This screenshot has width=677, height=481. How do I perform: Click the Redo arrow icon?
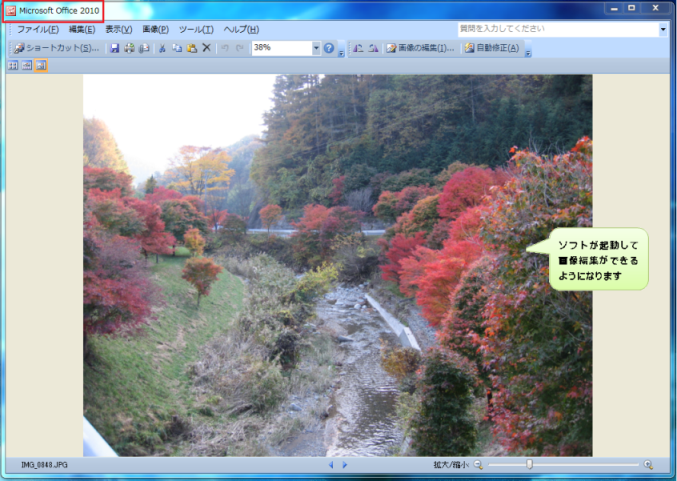pyautogui.click(x=240, y=48)
